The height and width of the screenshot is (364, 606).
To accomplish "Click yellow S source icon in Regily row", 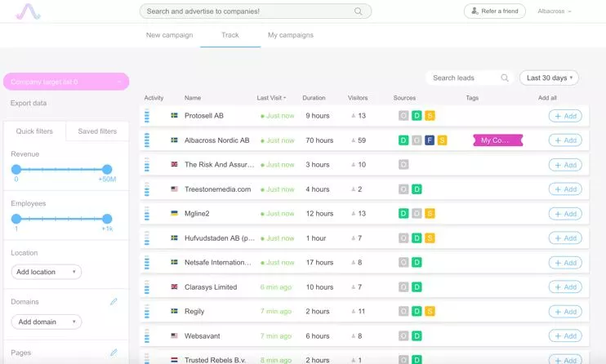I will [430, 311].
